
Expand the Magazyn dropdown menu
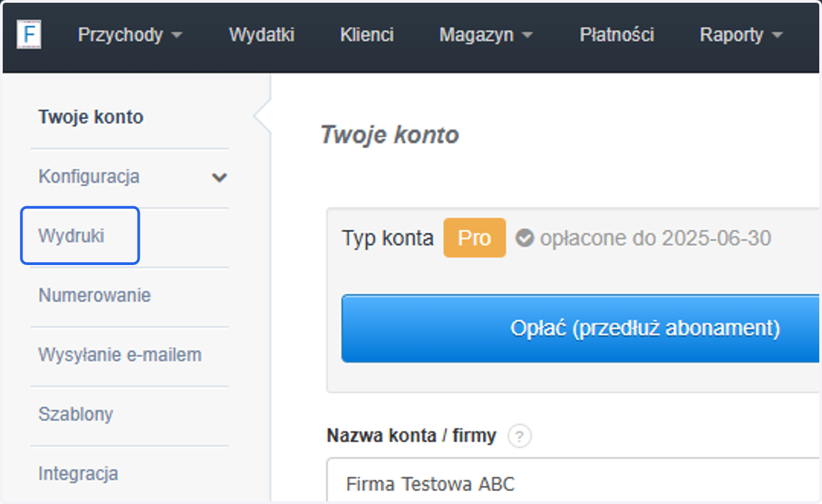(x=486, y=35)
